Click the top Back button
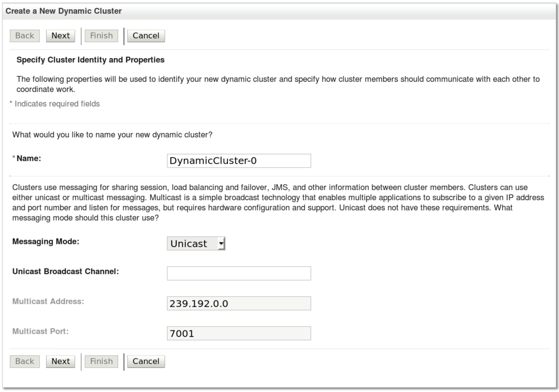Screen dimensions: 559x392 tap(25, 36)
